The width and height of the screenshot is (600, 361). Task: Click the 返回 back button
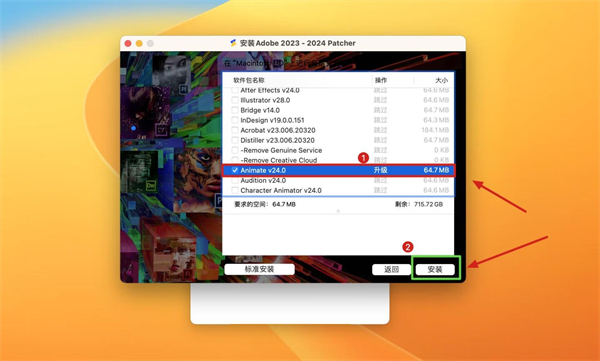(391, 270)
